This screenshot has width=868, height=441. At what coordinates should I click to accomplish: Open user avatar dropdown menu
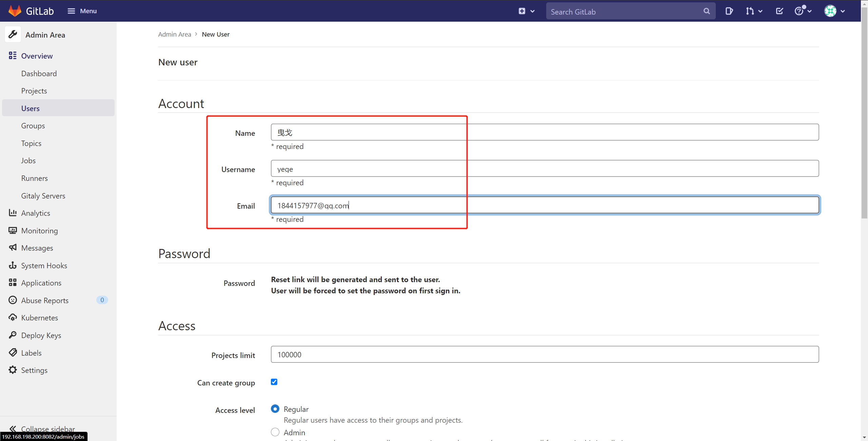click(834, 11)
